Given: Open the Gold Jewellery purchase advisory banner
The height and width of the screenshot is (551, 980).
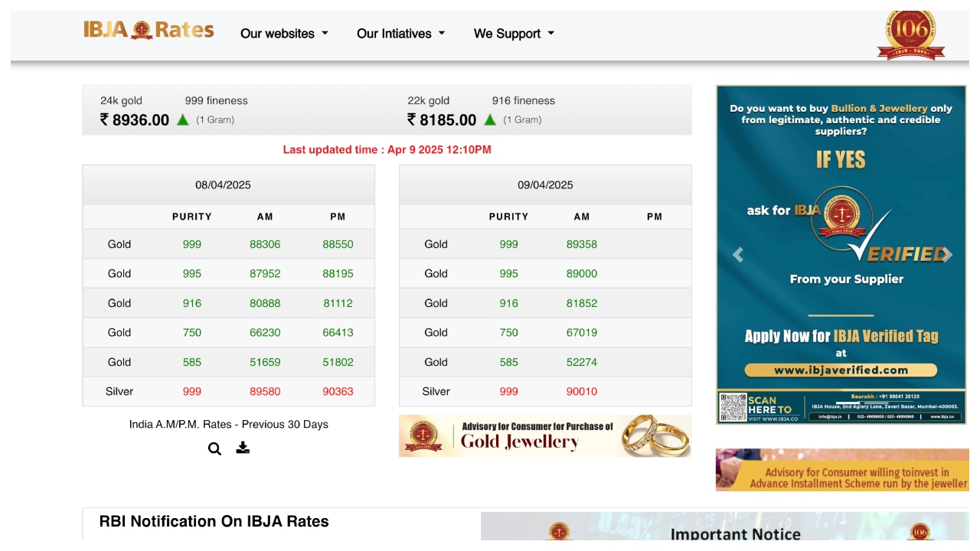Looking at the screenshot, I should pyautogui.click(x=544, y=435).
